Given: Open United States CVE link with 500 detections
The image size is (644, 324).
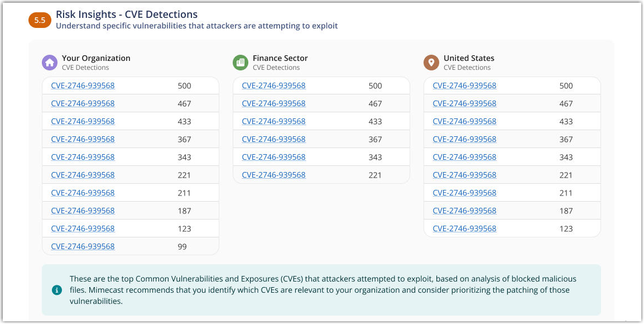Looking at the screenshot, I should (x=464, y=86).
